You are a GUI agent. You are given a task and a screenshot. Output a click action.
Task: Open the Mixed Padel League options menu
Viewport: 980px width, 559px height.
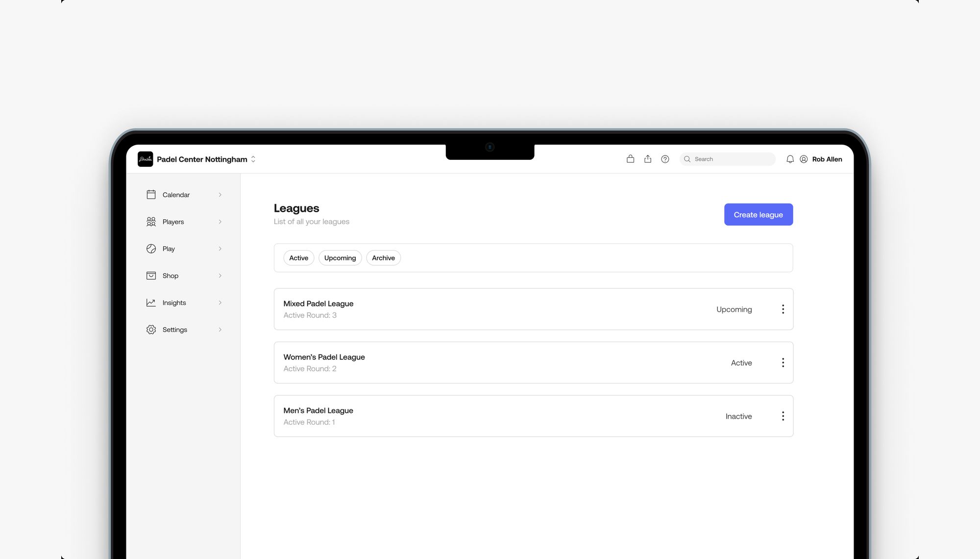tap(783, 309)
